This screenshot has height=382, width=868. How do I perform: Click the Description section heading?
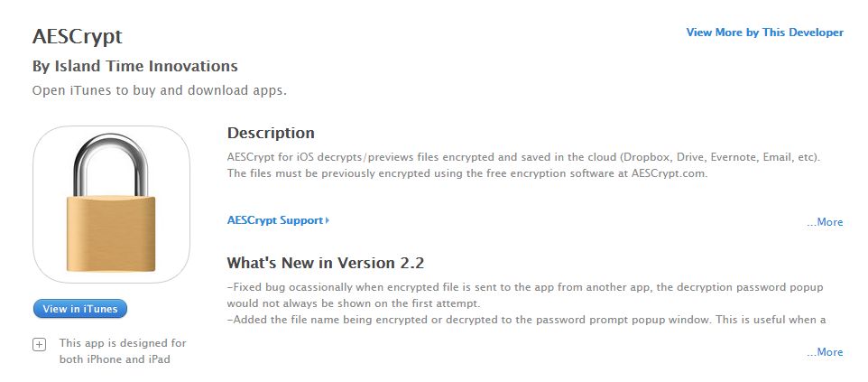pyautogui.click(x=271, y=133)
